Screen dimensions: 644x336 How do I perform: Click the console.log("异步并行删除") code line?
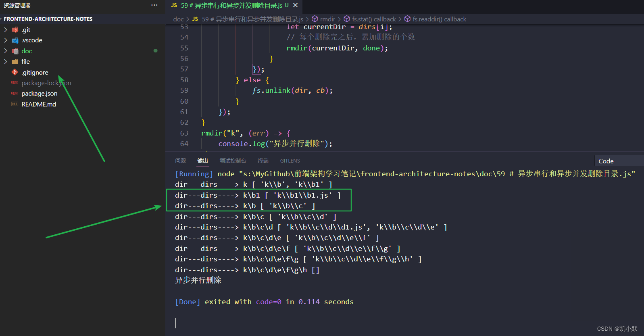point(275,144)
